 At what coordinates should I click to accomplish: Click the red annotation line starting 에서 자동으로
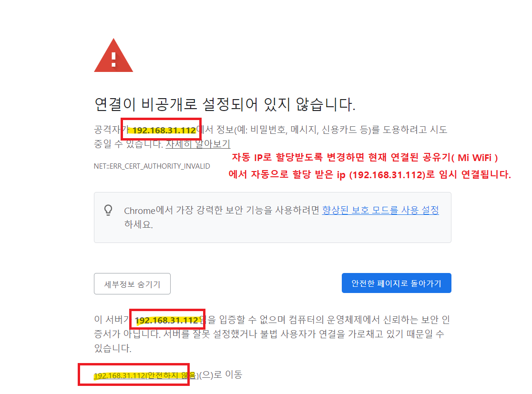click(370, 175)
